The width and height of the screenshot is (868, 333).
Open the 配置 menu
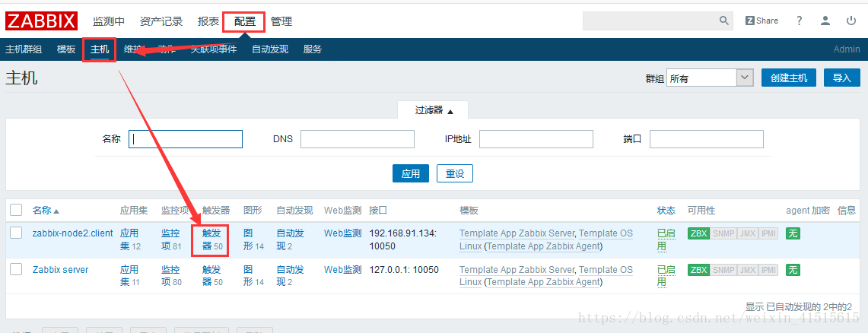coord(245,21)
